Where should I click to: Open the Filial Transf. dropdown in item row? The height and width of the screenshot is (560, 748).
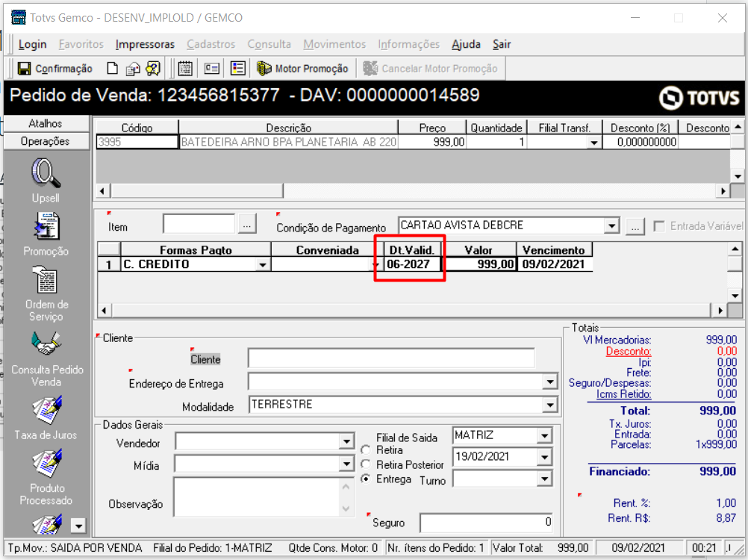pyautogui.click(x=594, y=142)
